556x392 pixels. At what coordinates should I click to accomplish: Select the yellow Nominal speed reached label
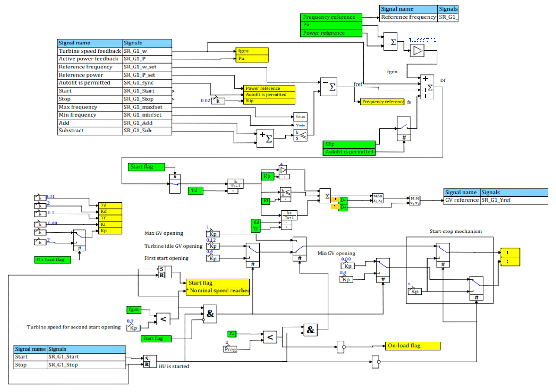point(218,290)
